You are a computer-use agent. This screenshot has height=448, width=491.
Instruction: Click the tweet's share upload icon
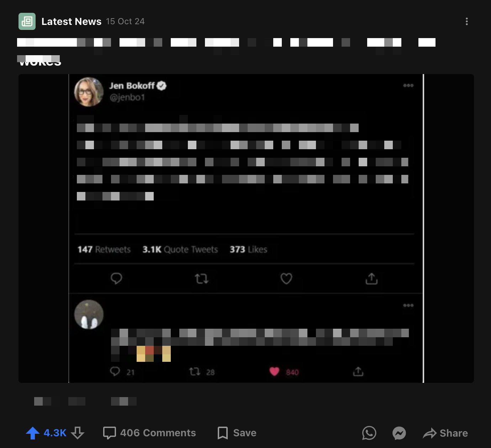pyautogui.click(x=371, y=278)
